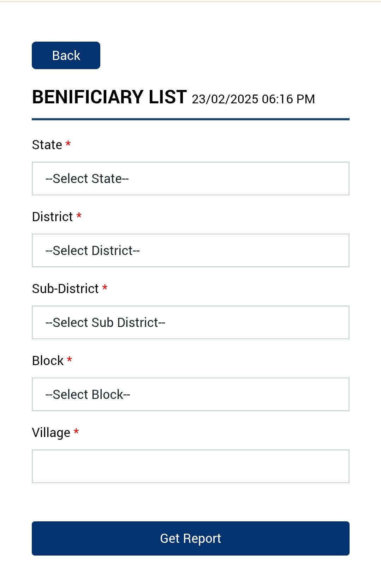Click the red asterisk beside Sub-District
This screenshot has width=381, height=588.
coord(105,287)
